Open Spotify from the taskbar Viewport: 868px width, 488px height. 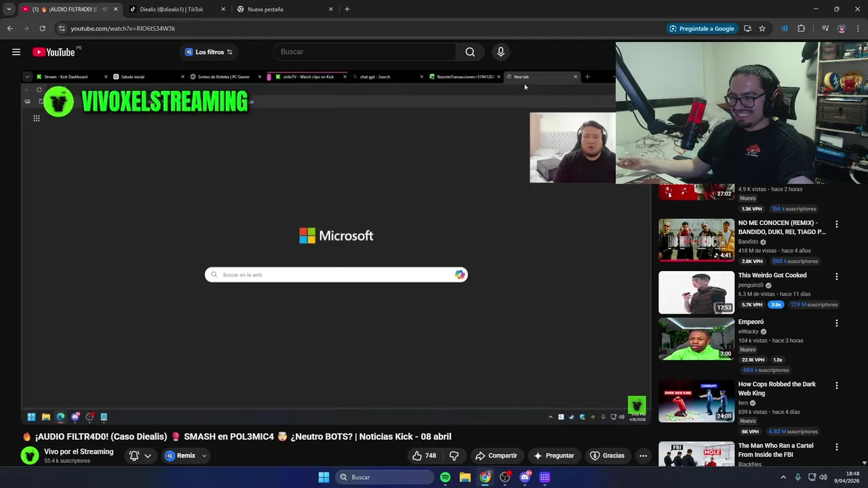(445, 477)
